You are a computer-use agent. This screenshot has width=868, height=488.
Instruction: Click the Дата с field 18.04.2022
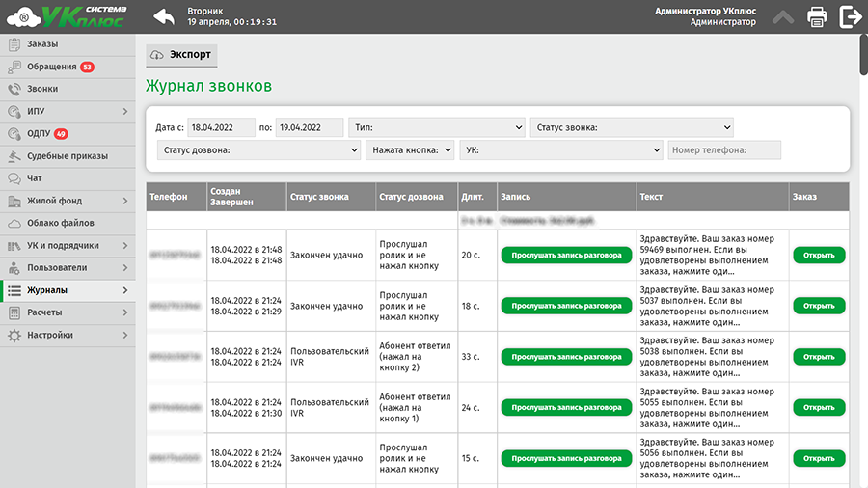(221, 127)
